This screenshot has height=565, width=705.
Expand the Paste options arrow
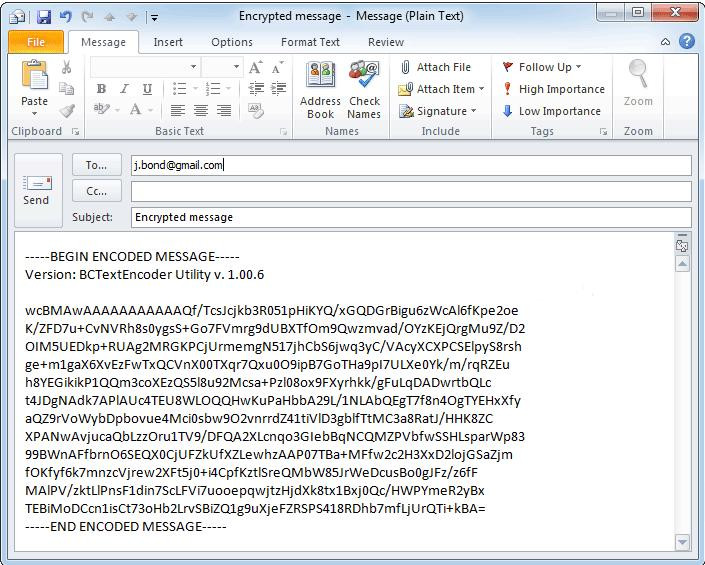point(35,113)
